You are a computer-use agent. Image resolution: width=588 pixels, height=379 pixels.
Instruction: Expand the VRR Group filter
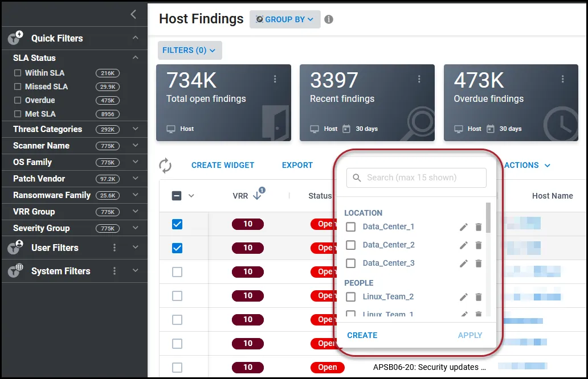coord(136,211)
